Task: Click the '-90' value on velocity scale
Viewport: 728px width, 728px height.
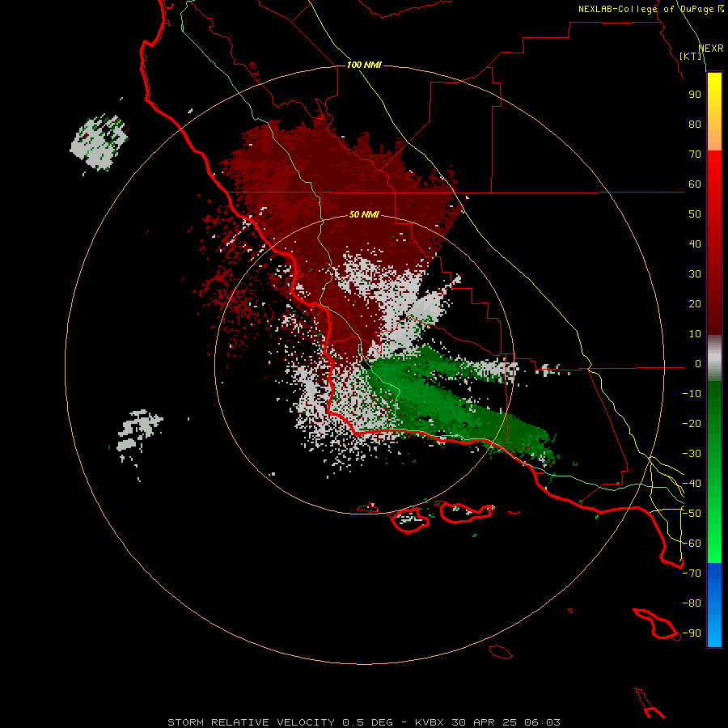Action: click(692, 633)
